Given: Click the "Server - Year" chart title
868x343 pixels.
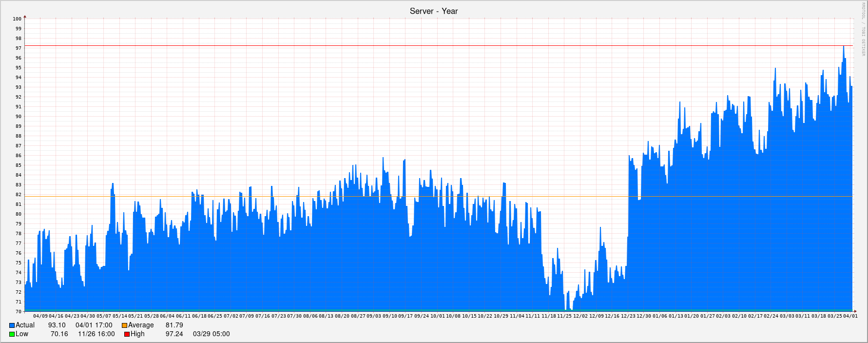Looking at the screenshot, I should [x=433, y=11].
